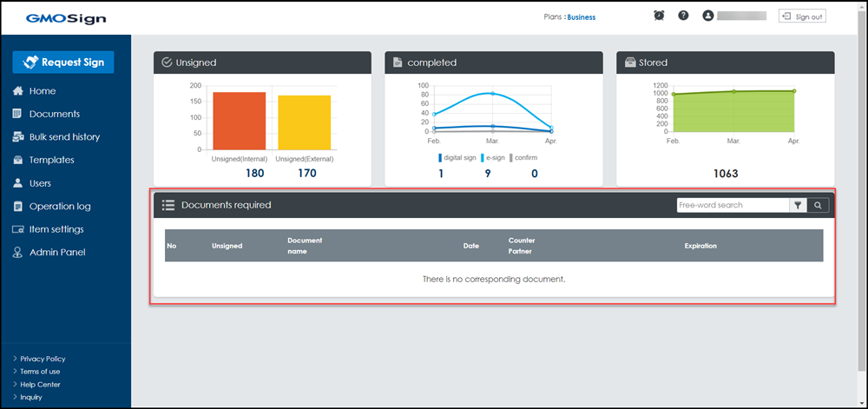Image resolution: width=868 pixels, height=409 pixels.
Task: Open the Help Center link
Action: click(x=40, y=384)
